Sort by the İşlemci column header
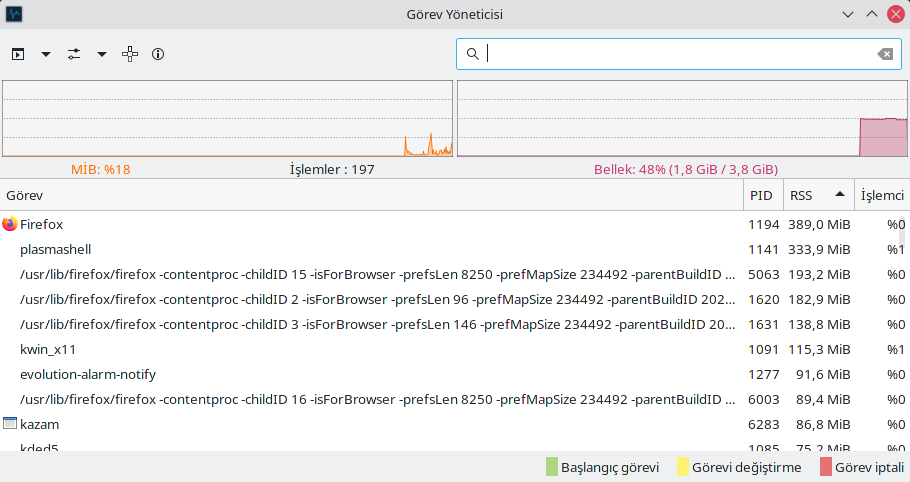910x482 pixels. (882, 195)
